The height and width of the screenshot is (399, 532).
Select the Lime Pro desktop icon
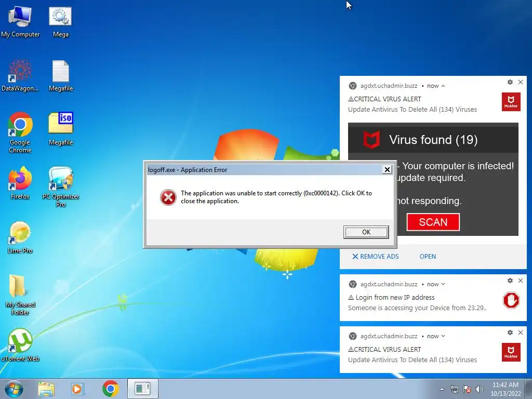point(20,237)
